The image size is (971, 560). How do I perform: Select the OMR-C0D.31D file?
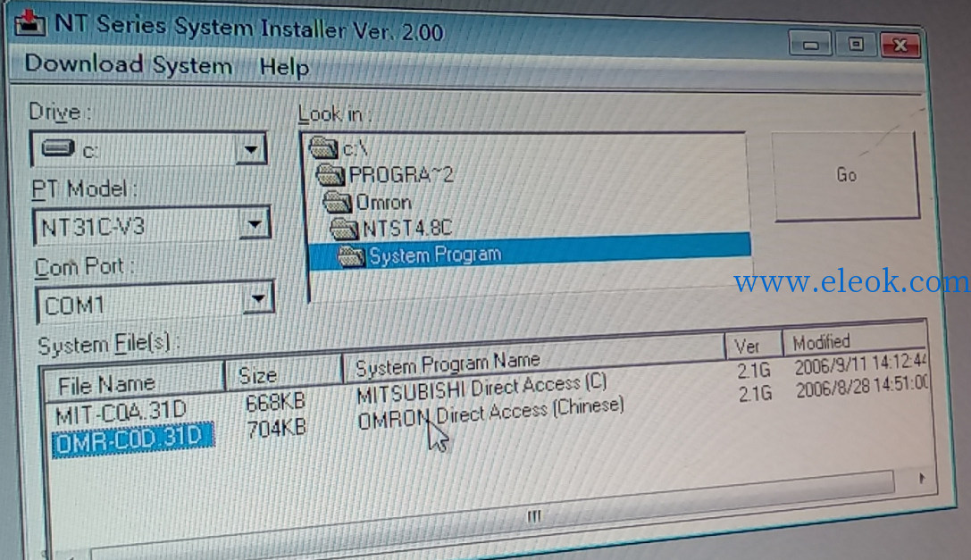point(132,439)
